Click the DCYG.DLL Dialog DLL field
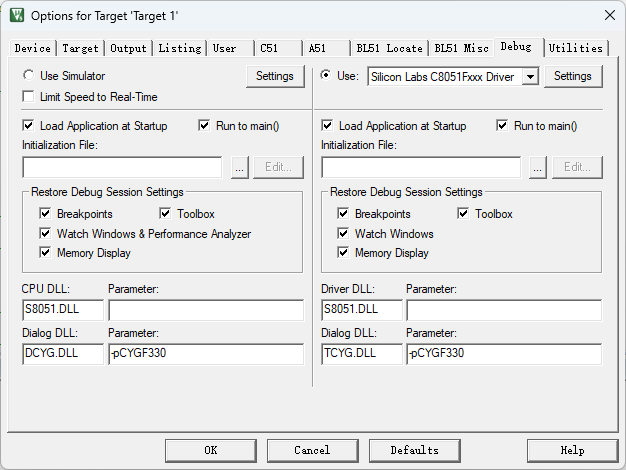 coord(63,354)
